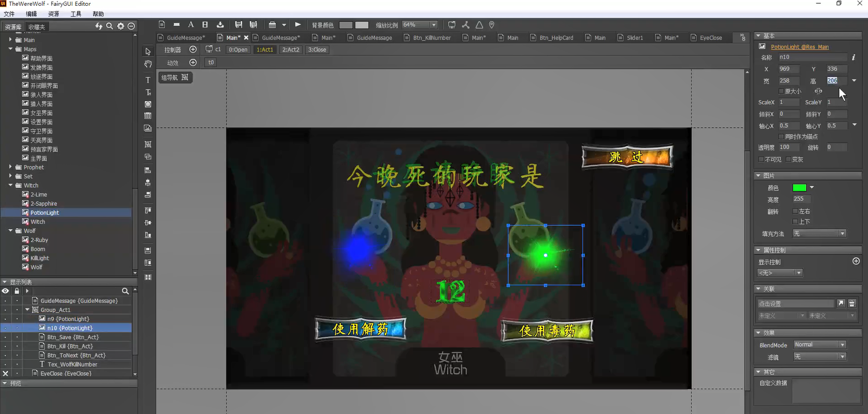Image resolution: width=868 pixels, height=414 pixels.
Task: Pick the rich text tool
Action: click(x=148, y=92)
